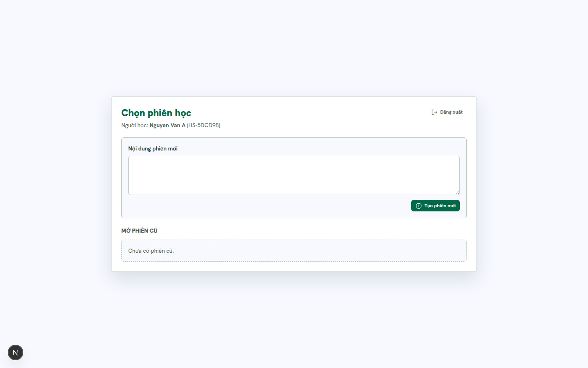Focus the Nội dung phiên mới textarea
The image size is (588, 368).
coord(294,175)
